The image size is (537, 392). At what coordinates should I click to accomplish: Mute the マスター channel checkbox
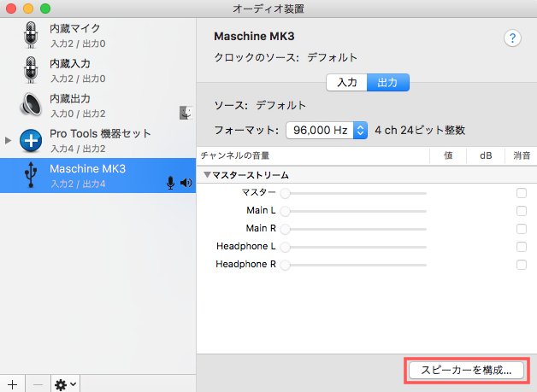pos(522,193)
